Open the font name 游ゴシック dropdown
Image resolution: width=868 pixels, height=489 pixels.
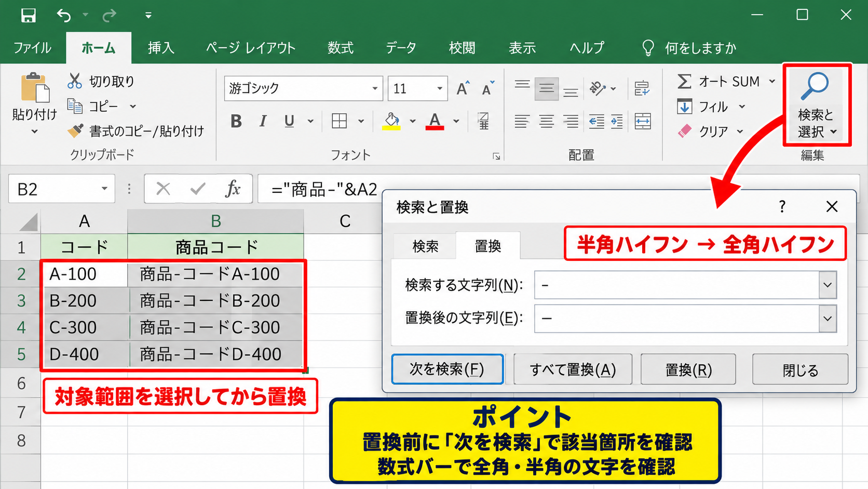point(375,88)
